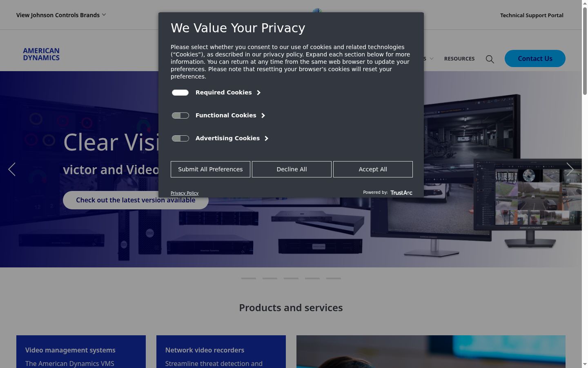
Task: Open View Johnson Controls Brands dropdown
Action: pyautogui.click(x=61, y=15)
